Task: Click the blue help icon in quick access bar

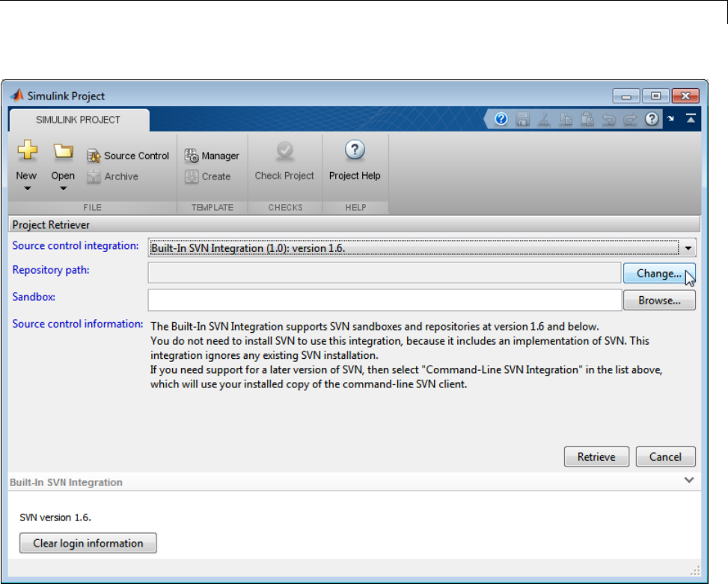Action: [x=501, y=119]
